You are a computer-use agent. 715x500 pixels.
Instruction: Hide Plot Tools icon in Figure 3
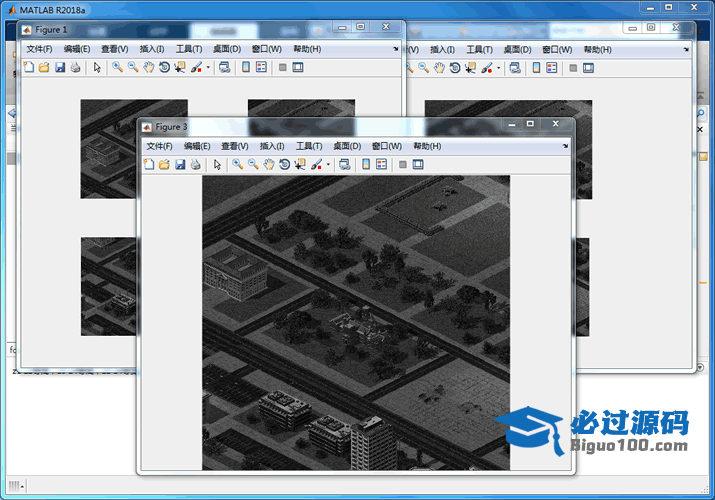click(x=403, y=165)
